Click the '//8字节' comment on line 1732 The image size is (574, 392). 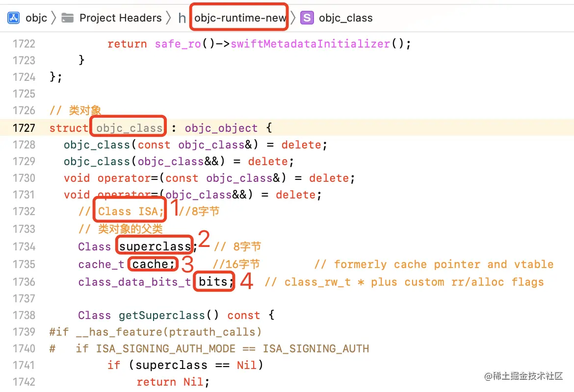pos(199,211)
